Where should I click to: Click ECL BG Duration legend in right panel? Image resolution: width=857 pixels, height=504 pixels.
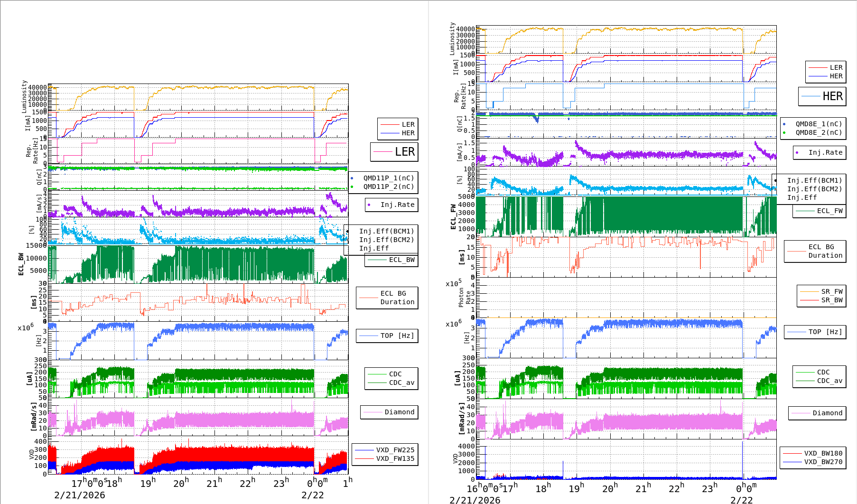[825, 251]
